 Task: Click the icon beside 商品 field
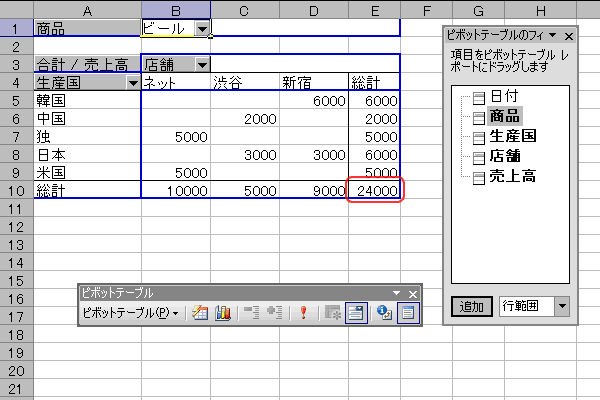pos(478,118)
